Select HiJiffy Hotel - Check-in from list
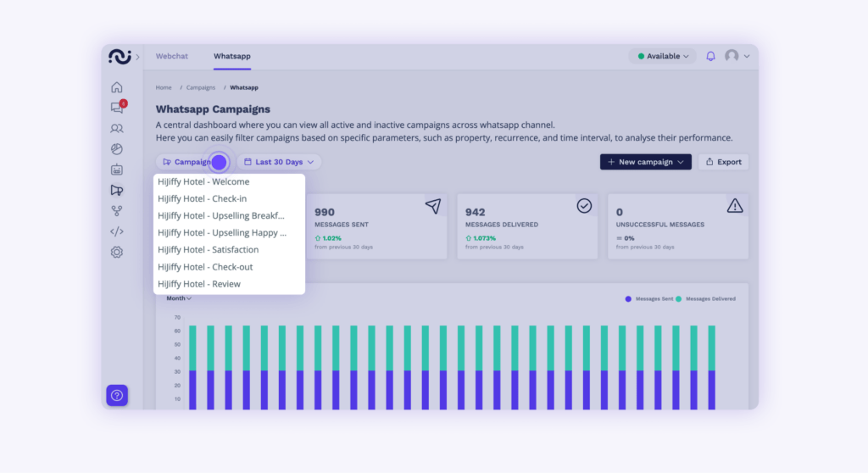 pyautogui.click(x=202, y=198)
